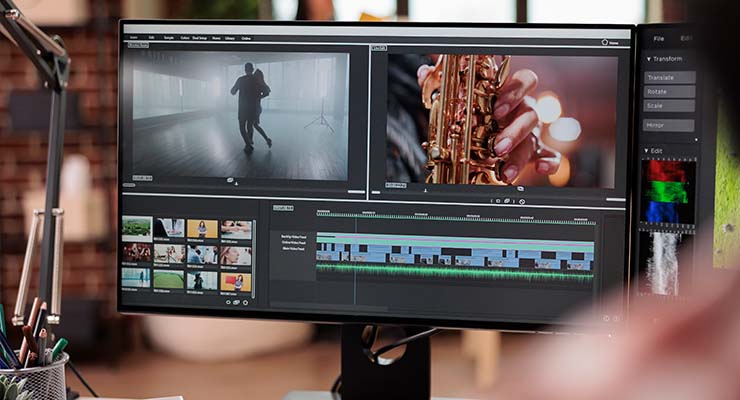Click the first small icon below the media bin

coord(226,300)
